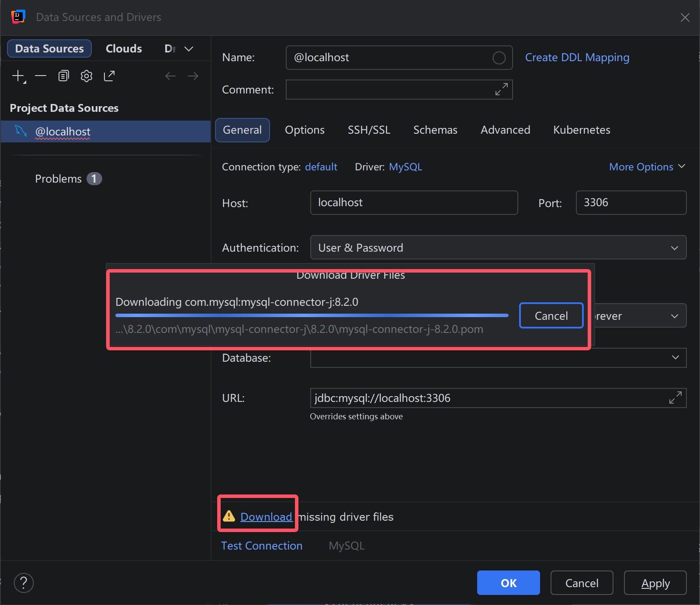The width and height of the screenshot is (700, 605).
Task: Open driver settings with the gear icon
Action: coord(87,76)
